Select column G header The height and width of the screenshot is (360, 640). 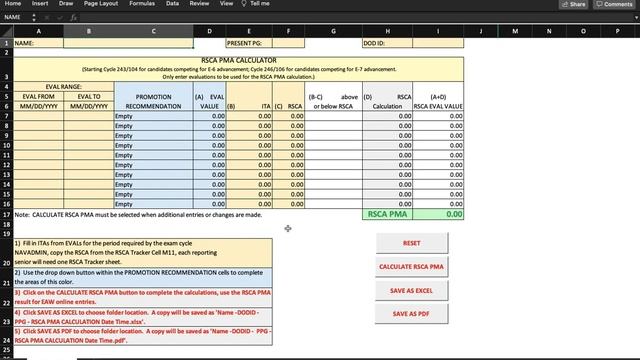click(x=333, y=31)
